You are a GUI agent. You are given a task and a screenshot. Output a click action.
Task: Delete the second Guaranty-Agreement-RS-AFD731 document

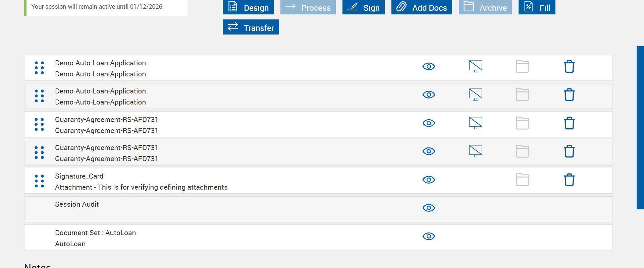point(569,151)
